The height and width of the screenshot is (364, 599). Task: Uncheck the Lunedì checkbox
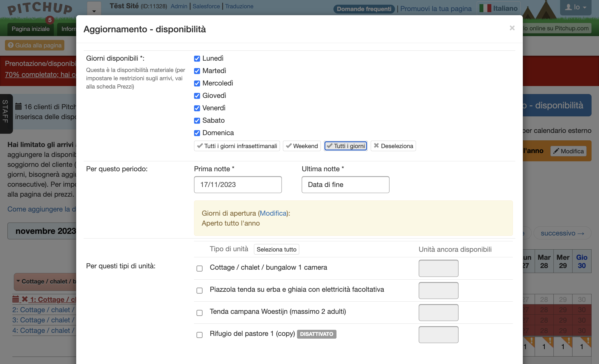tap(197, 58)
